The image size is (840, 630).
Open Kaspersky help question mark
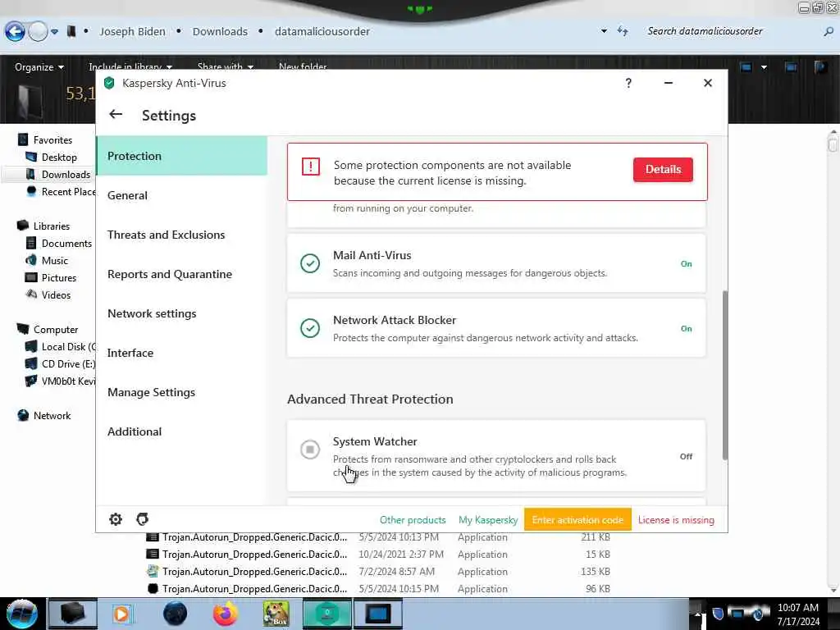[x=628, y=83]
